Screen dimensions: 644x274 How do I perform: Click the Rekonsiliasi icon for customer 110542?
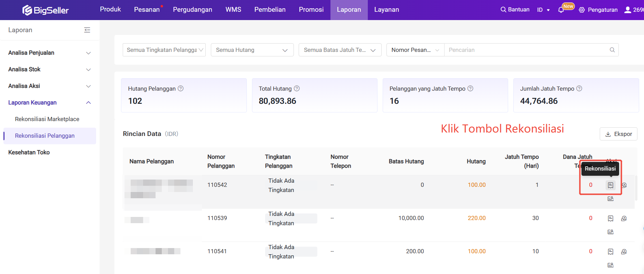[610, 185]
